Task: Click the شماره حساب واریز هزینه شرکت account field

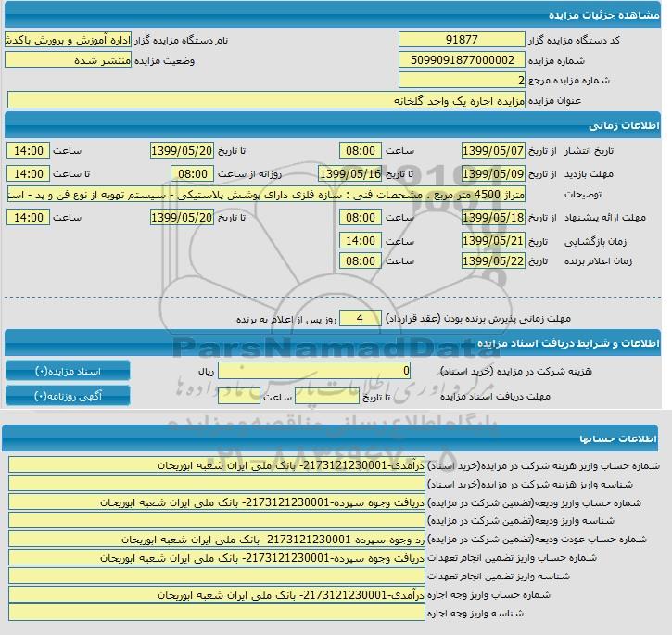Action: (x=217, y=465)
